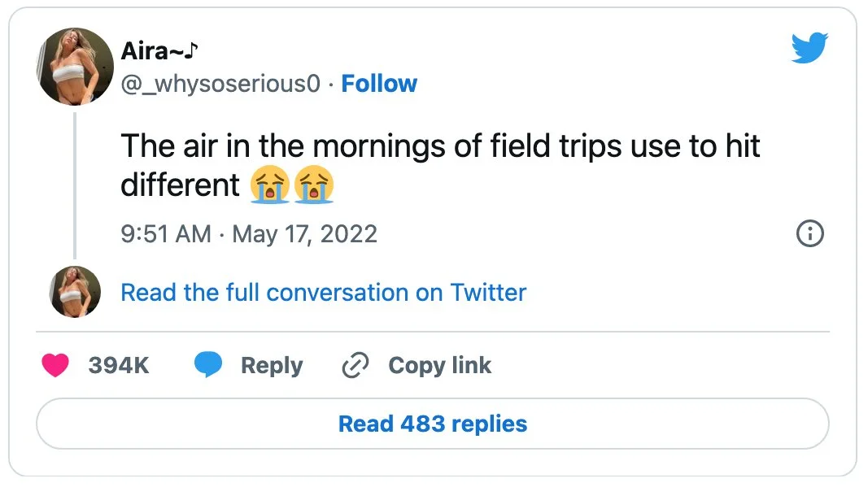Click the Copy link text

pyautogui.click(x=439, y=366)
